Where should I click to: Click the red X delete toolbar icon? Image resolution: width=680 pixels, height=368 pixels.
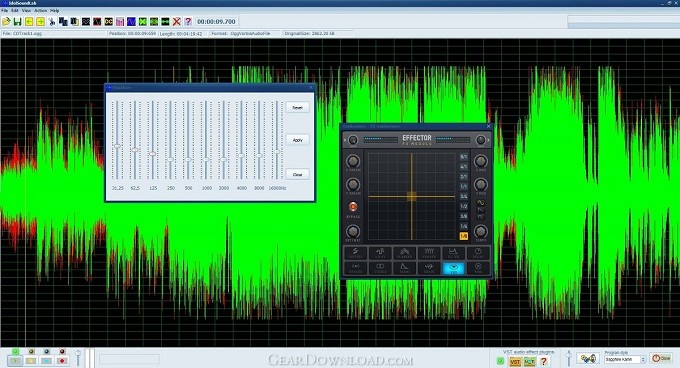pyautogui.click(x=177, y=21)
